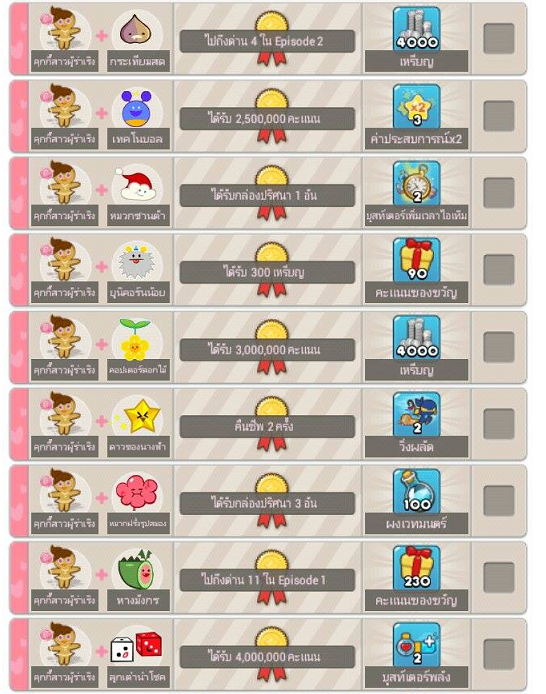Check the box for Episode 2 stage 4 mission
Image resolution: width=546 pixels, height=694 pixels.
499,39
